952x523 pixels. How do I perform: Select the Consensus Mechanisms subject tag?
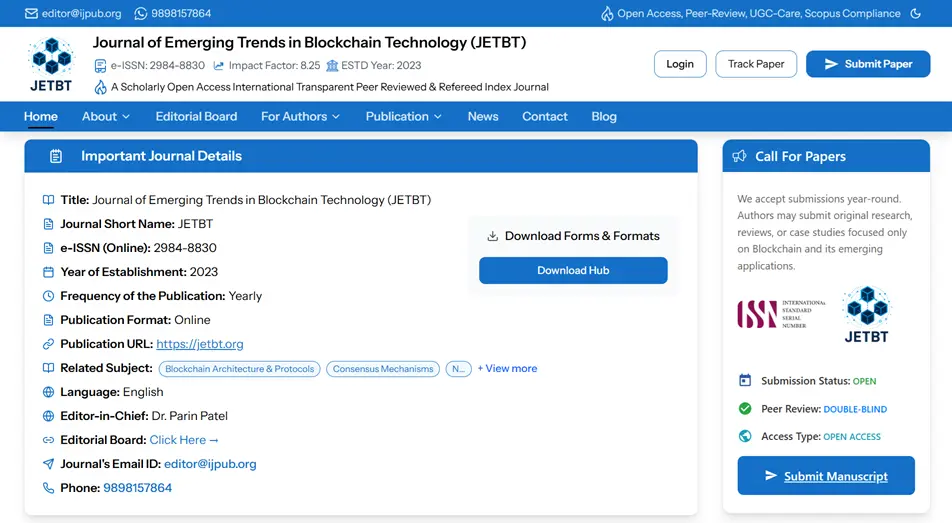click(x=383, y=369)
